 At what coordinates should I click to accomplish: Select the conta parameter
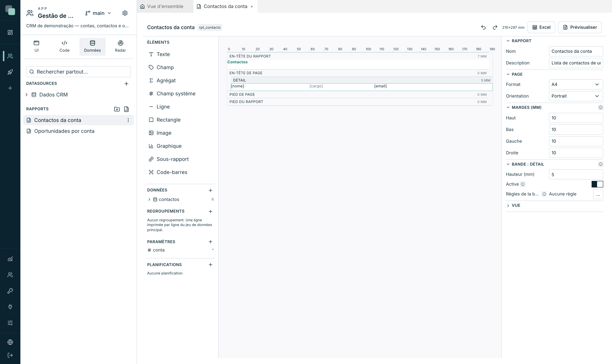pos(181,250)
